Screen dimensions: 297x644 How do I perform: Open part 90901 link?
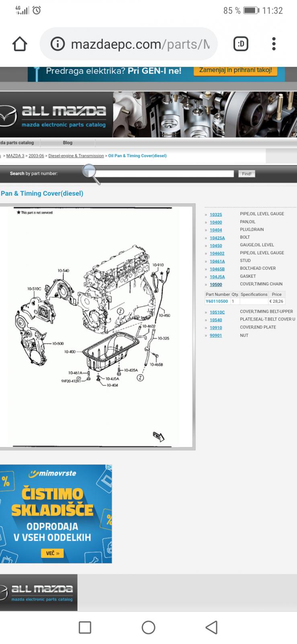(x=216, y=336)
